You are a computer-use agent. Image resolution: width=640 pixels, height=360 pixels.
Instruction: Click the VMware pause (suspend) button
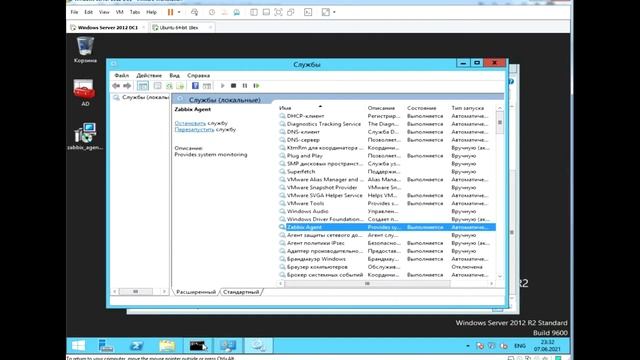pyautogui.click(x=171, y=12)
